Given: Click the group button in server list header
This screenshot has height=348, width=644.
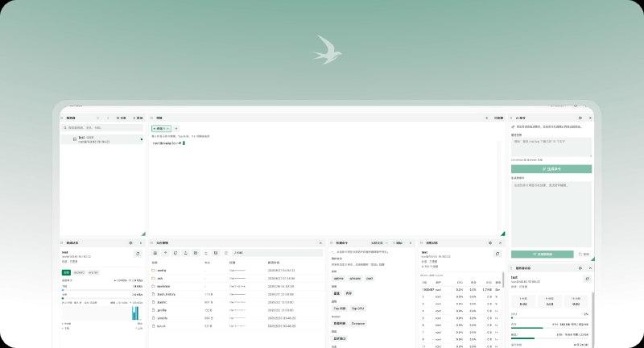Looking at the screenshot, I should 122,118.
